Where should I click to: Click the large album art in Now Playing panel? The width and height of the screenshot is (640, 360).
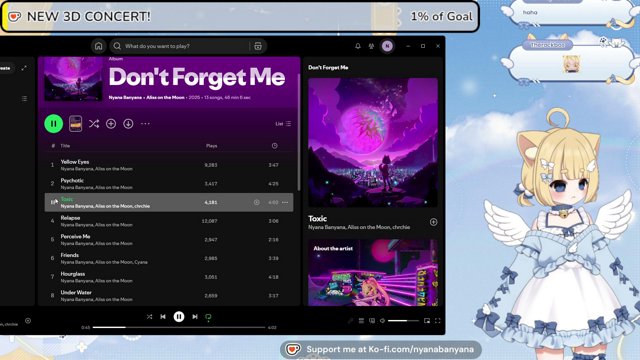373,142
